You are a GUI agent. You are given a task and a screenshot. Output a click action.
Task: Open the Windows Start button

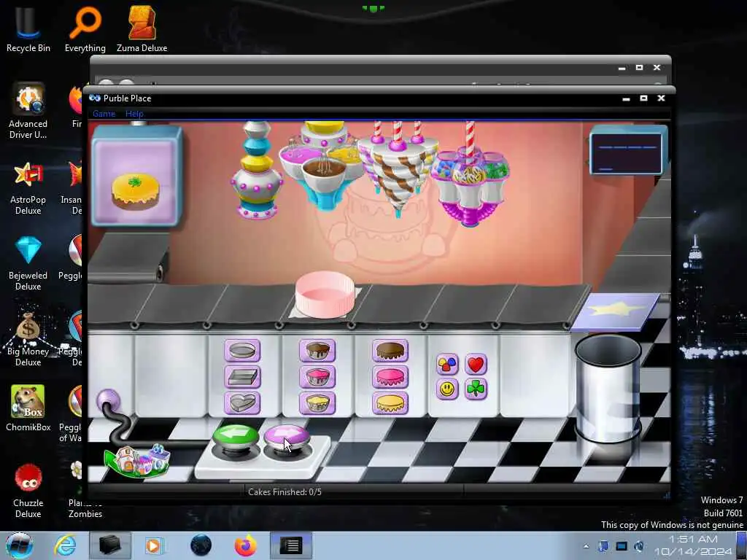coord(20,545)
